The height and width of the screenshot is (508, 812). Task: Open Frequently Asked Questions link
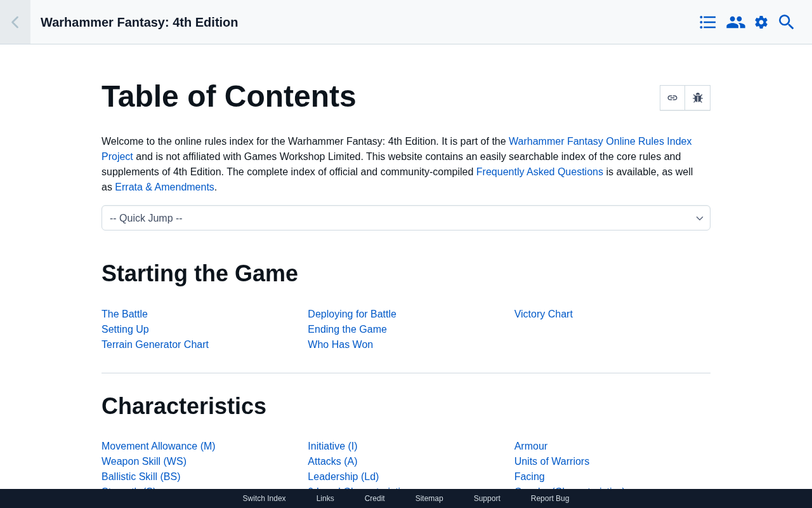[x=539, y=172]
